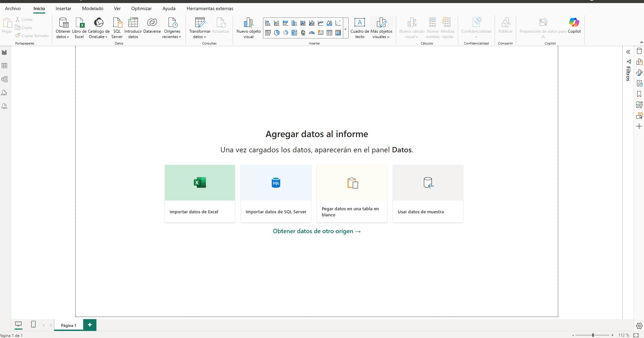This screenshot has height=338, width=644.
Task: Select the Página 1 page tab
Action: pos(68,325)
